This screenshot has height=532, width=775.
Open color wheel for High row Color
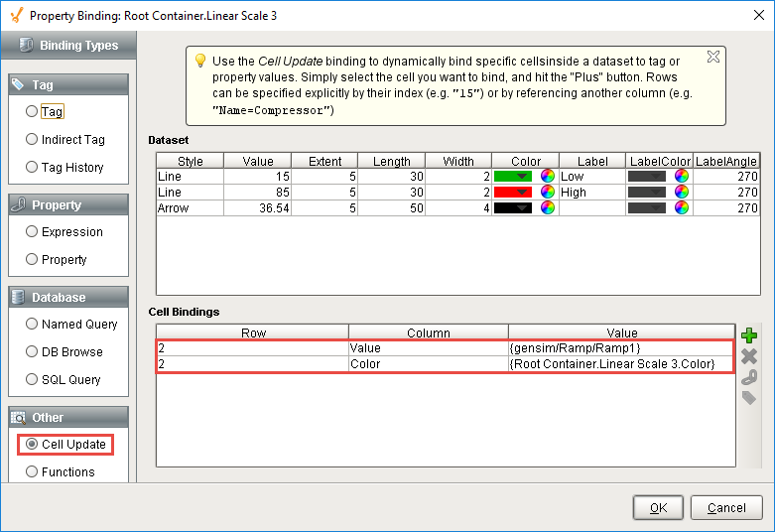548,192
